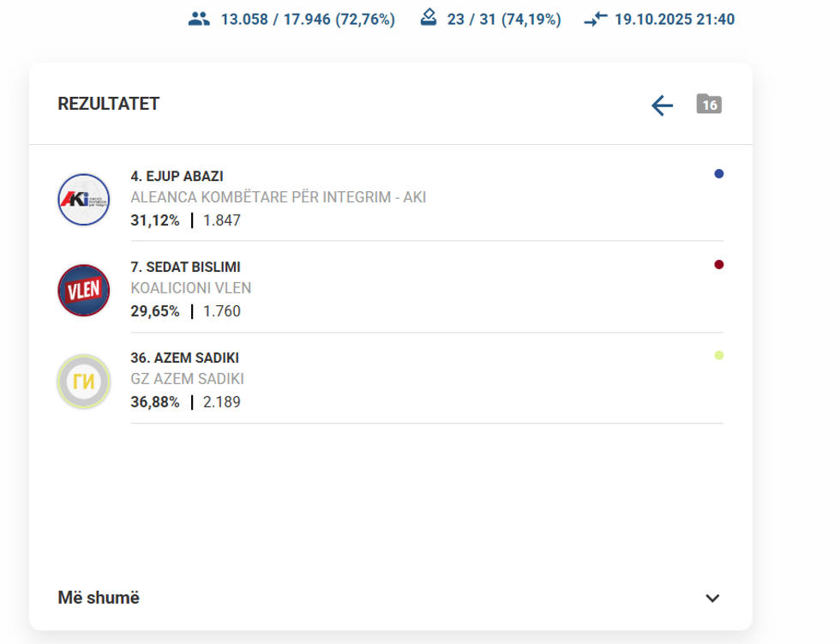840x644 pixels.
Task: Click the Më shumë label
Action: pyautogui.click(x=99, y=598)
